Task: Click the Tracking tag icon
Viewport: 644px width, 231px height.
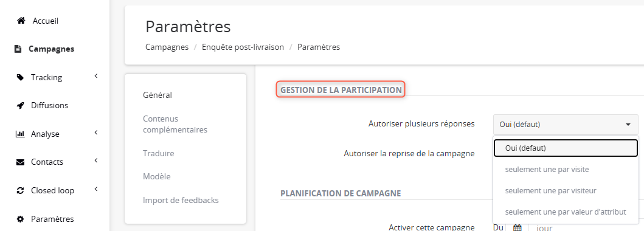Action: tap(19, 77)
